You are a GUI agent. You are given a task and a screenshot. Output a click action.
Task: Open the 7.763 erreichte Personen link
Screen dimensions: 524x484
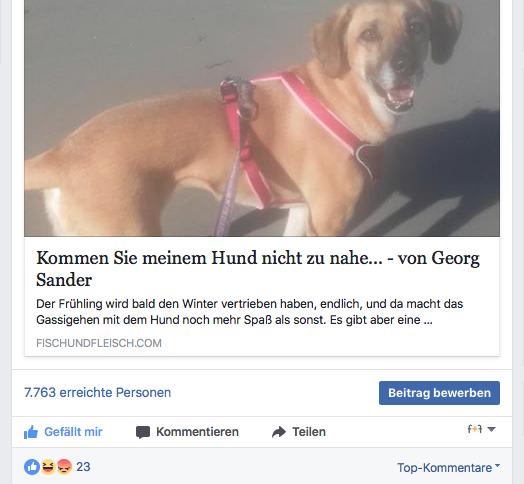click(x=98, y=392)
